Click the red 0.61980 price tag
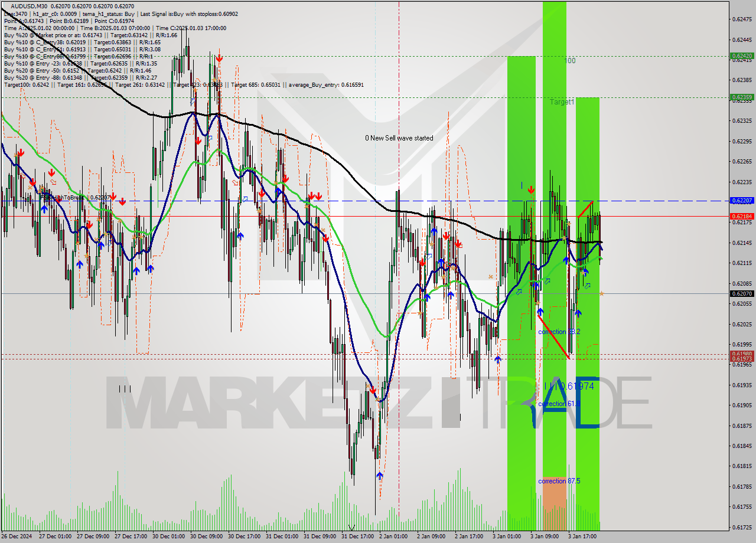Screen dimensions: 756x543 [x=742, y=354]
